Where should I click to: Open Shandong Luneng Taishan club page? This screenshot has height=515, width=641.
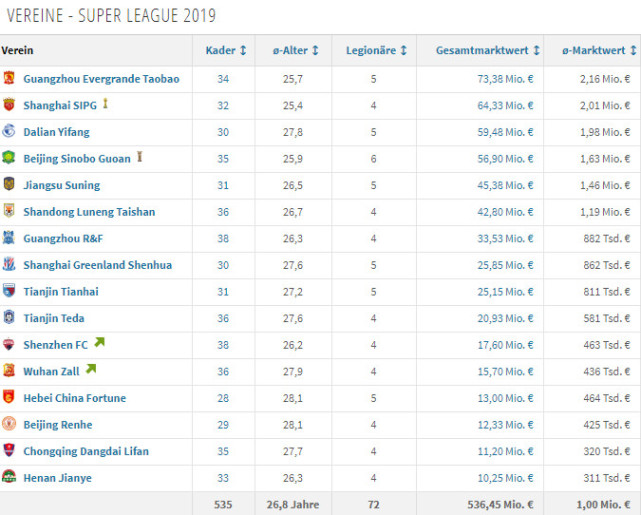pos(89,212)
